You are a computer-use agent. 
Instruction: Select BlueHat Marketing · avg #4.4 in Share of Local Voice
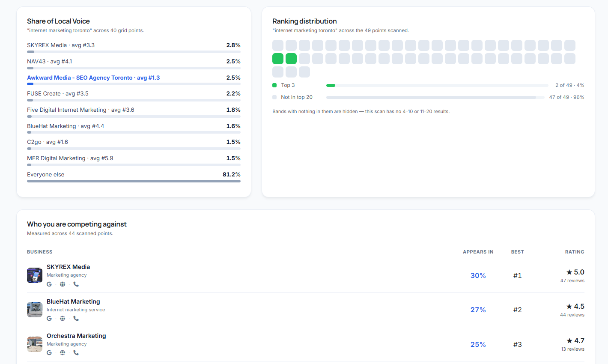click(x=66, y=126)
